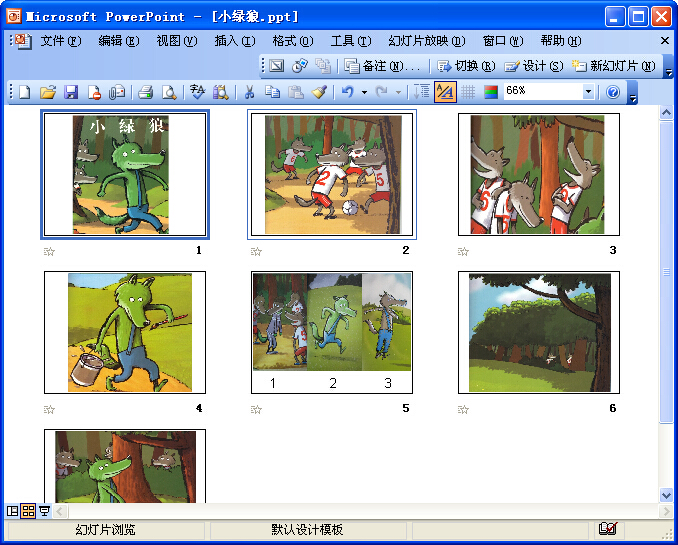Open the Redo history dropdown arrow
The width and height of the screenshot is (678, 545).
398,92
